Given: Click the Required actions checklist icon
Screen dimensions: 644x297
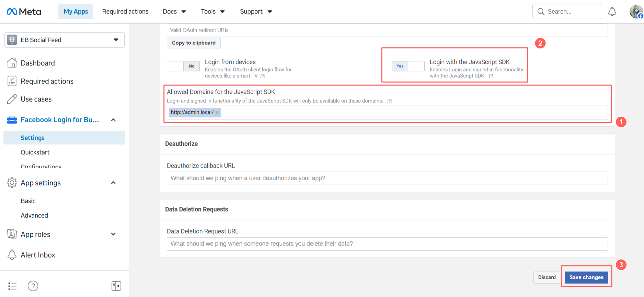Looking at the screenshot, I should click(12, 81).
